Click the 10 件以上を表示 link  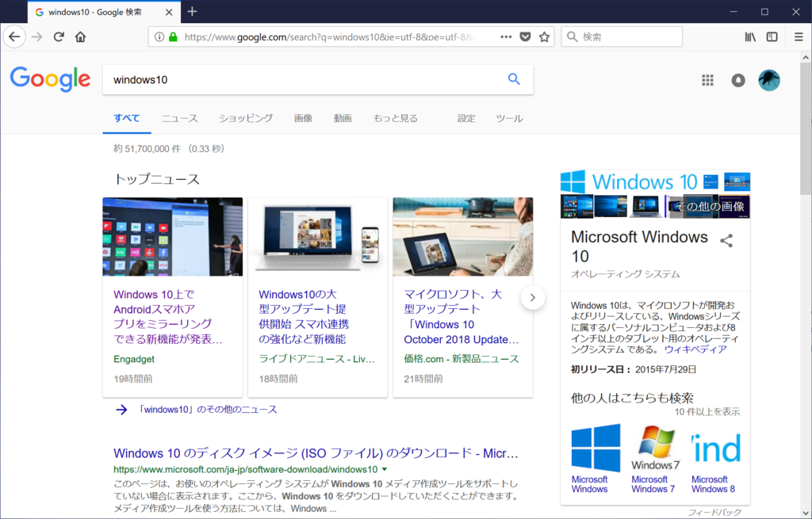coord(707,412)
